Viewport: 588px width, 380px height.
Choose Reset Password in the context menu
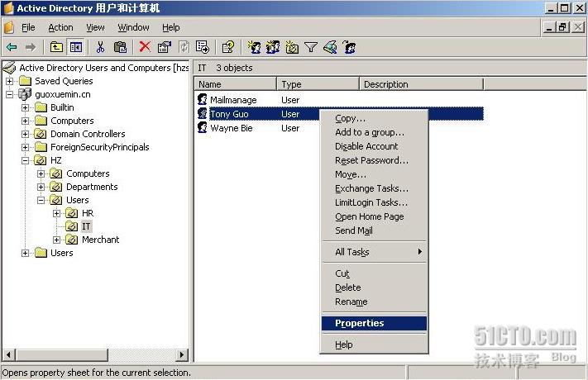[x=375, y=160]
